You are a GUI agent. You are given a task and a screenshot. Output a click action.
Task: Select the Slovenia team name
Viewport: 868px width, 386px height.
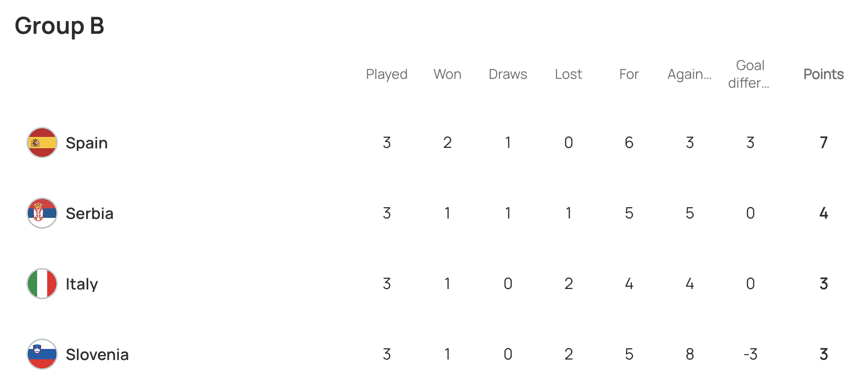(x=97, y=355)
